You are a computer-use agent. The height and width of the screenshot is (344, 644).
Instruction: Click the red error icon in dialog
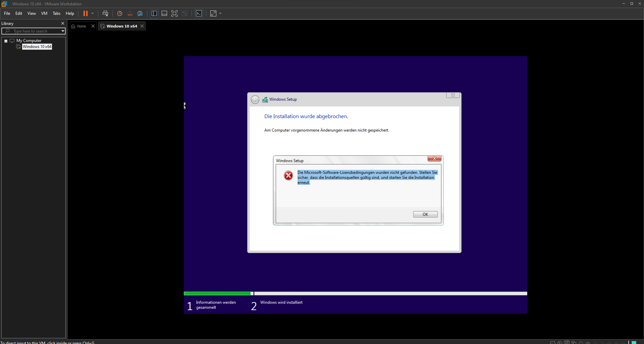click(288, 176)
